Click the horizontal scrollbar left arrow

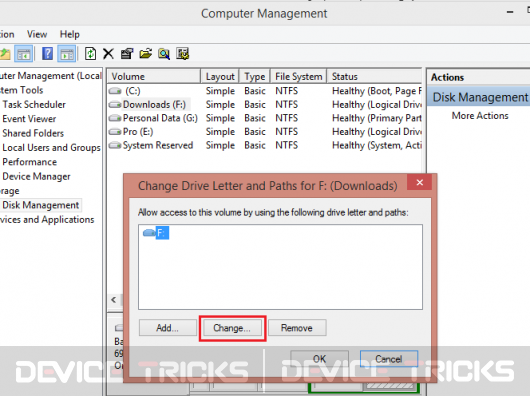pos(114,300)
